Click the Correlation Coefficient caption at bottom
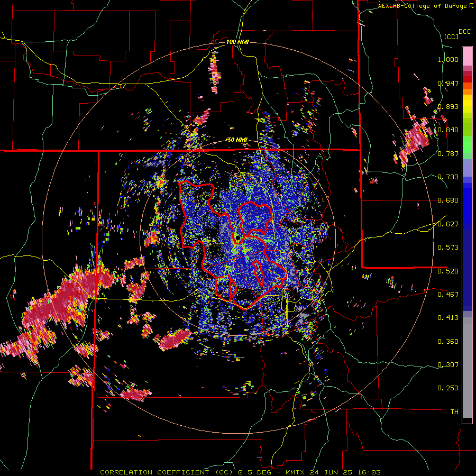Image resolution: width=476 pixels, height=476 pixels. pyautogui.click(x=240, y=472)
